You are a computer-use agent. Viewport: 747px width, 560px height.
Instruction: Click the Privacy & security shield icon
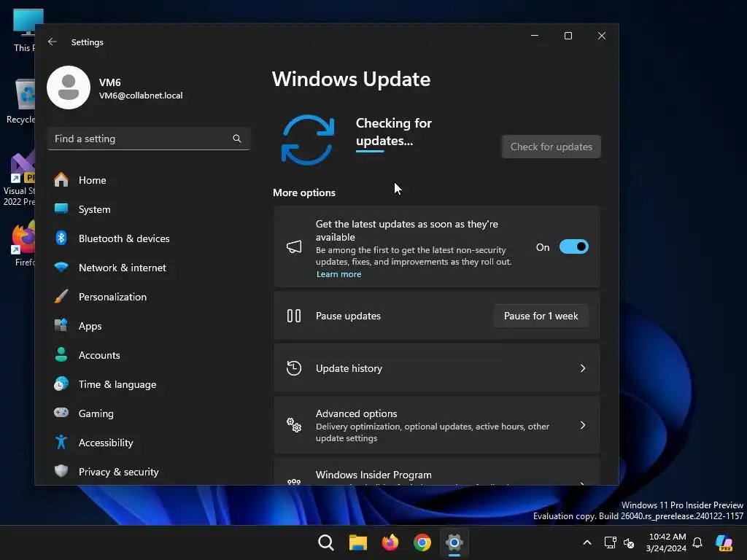[x=61, y=472]
